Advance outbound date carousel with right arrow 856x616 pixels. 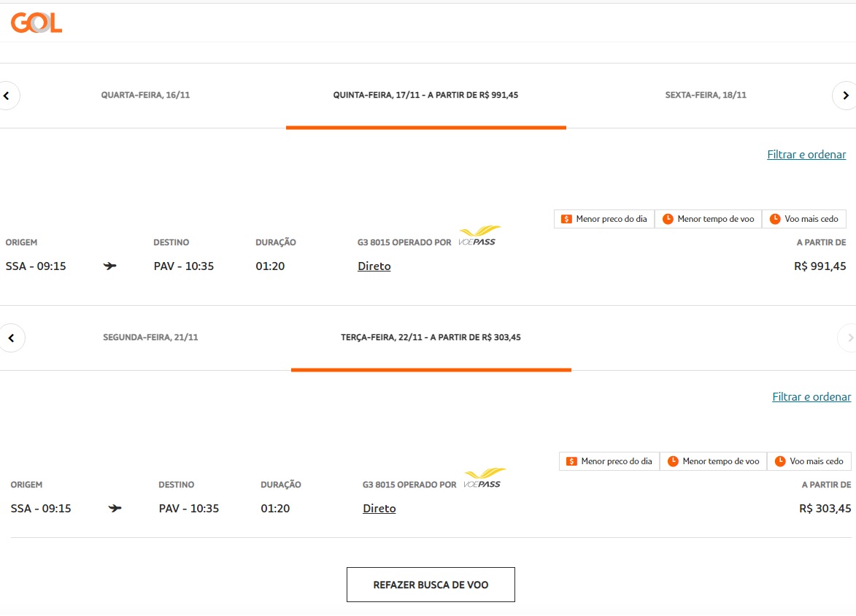[x=845, y=96]
